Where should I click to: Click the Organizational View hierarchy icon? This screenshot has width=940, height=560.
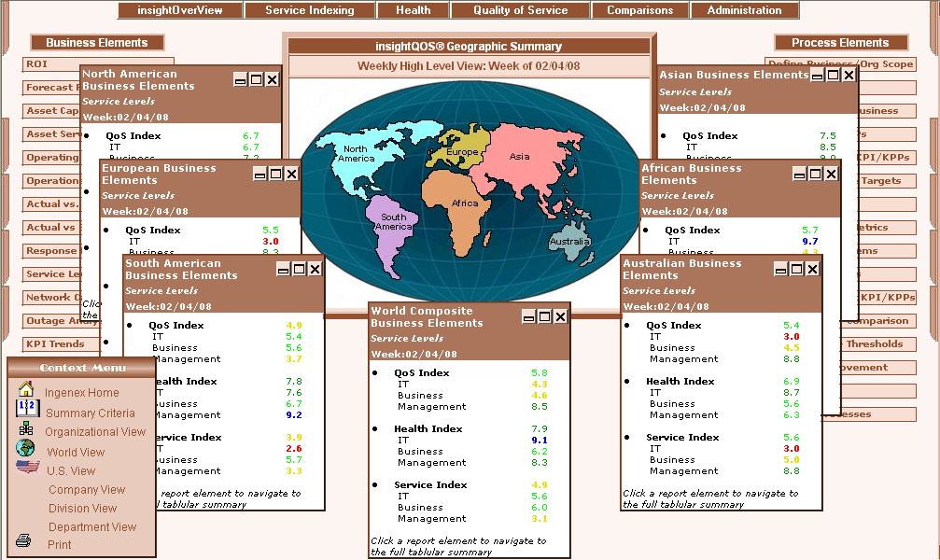[25, 429]
